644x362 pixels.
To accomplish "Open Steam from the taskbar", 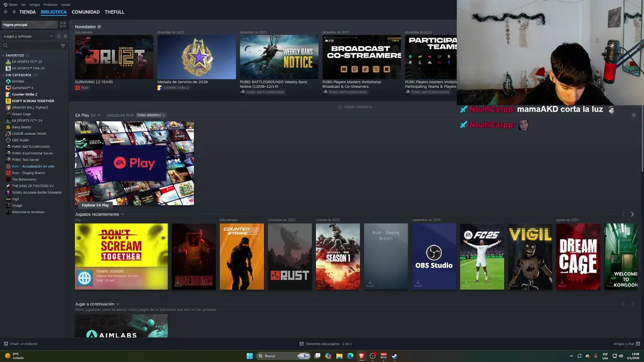I will tap(394, 356).
